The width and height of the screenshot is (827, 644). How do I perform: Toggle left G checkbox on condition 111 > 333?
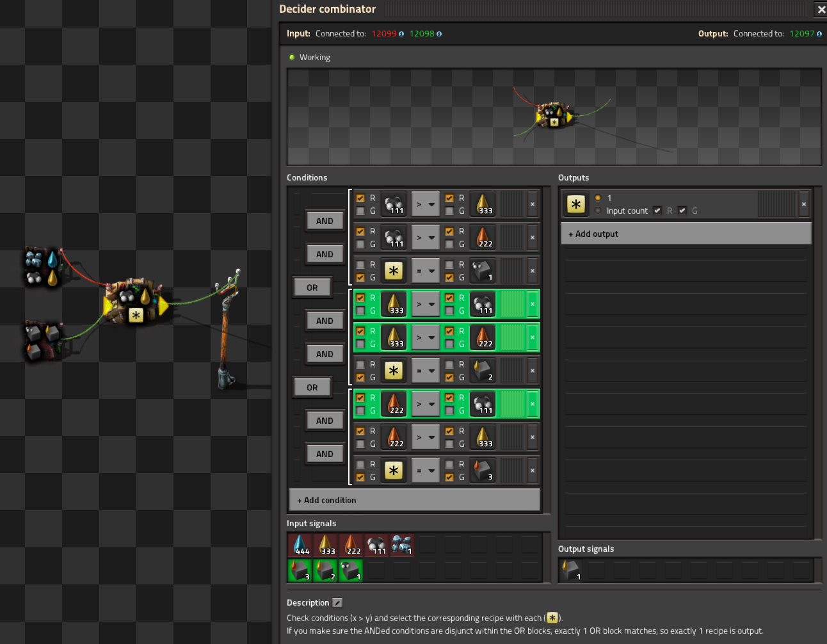(x=360, y=211)
